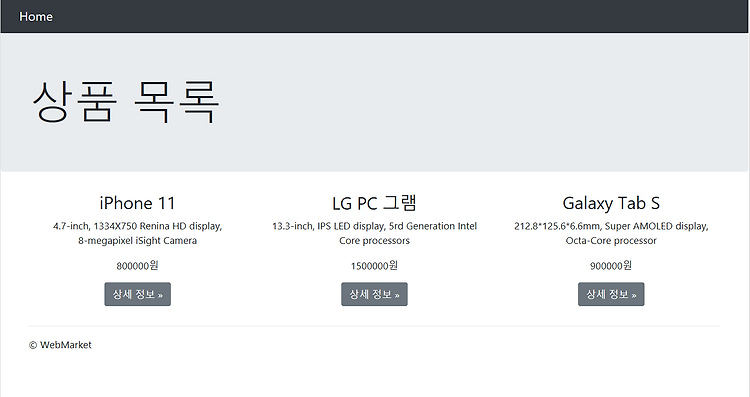The height and width of the screenshot is (397, 750).
Task: Click the iPhone 11 description about Renina HD display
Action: click(138, 233)
